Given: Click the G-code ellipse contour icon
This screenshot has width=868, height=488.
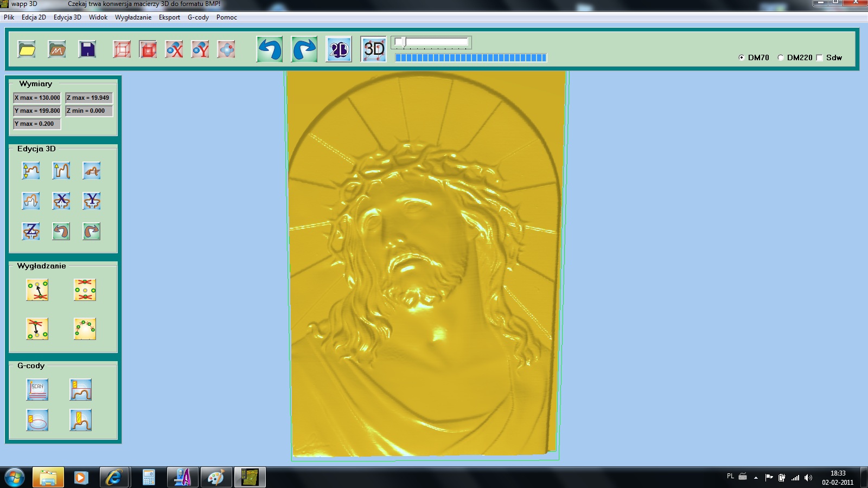Looking at the screenshot, I should (37, 420).
